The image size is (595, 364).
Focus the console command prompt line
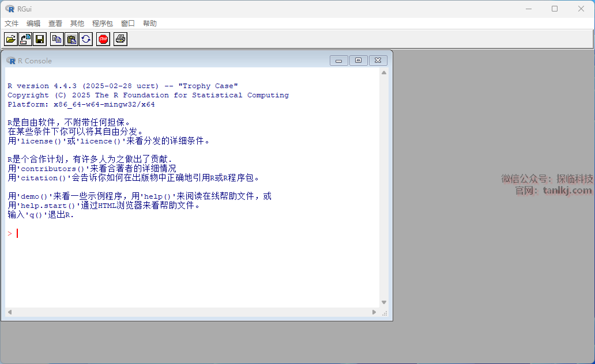pyautogui.click(x=173, y=233)
